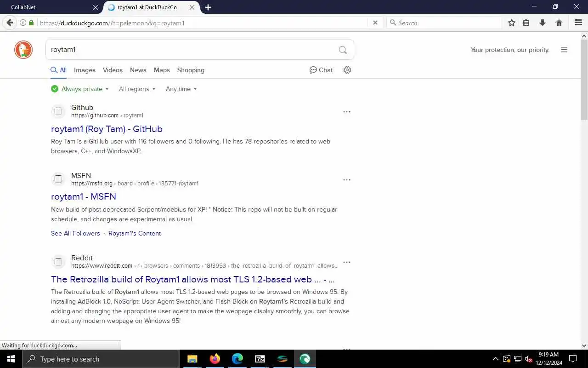Expand Always private dropdown

[x=80, y=89]
